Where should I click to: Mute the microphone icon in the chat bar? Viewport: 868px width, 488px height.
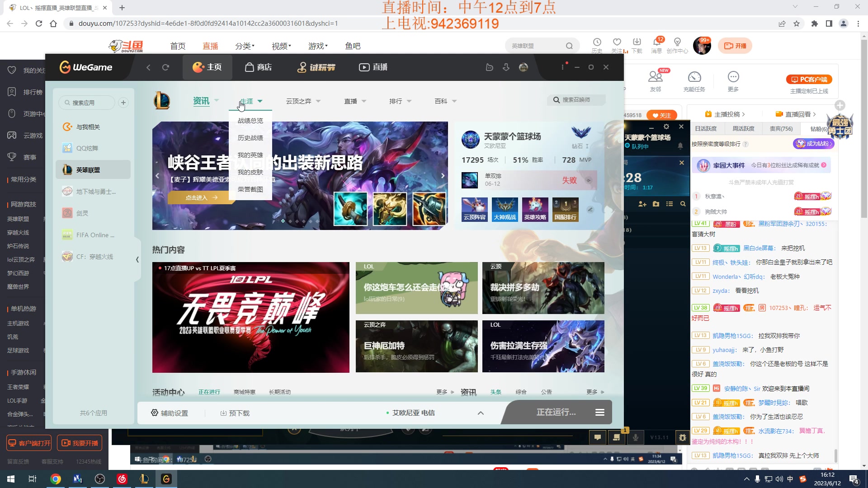(x=636, y=437)
